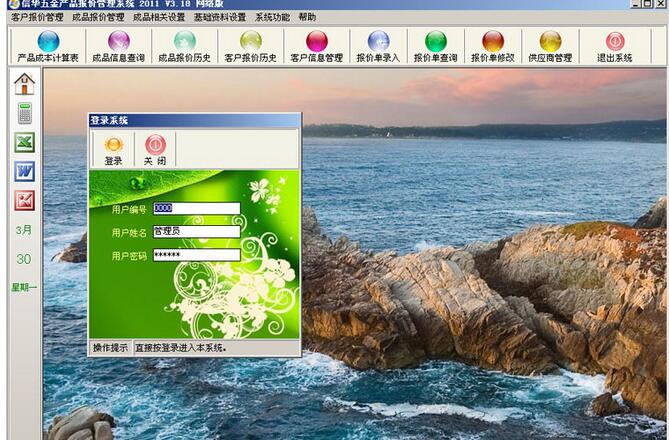Open 报价单查询 toolbar icon
Image resolution: width=669 pixels, height=440 pixels.
pyautogui.click(x=436, y=47)
